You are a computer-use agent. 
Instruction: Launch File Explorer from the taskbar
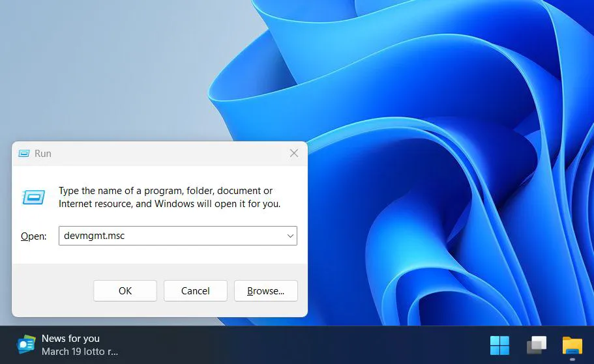coord(572,346)
